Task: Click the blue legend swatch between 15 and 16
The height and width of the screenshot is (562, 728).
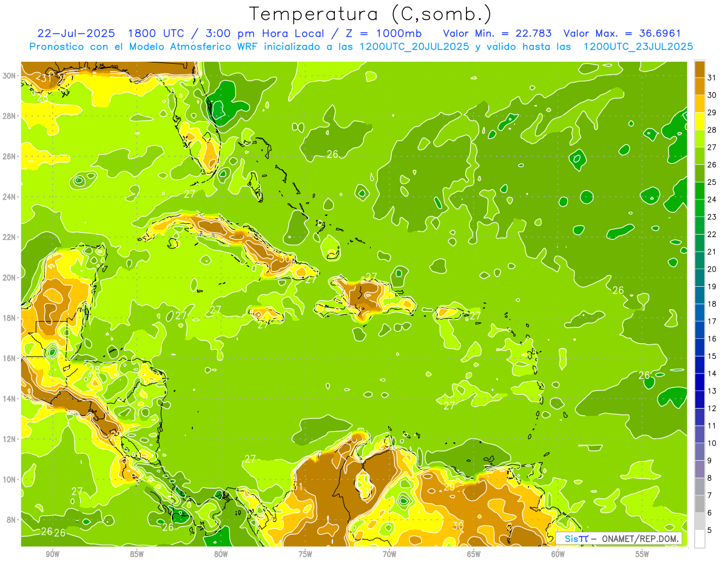Action: coord(699,347)
